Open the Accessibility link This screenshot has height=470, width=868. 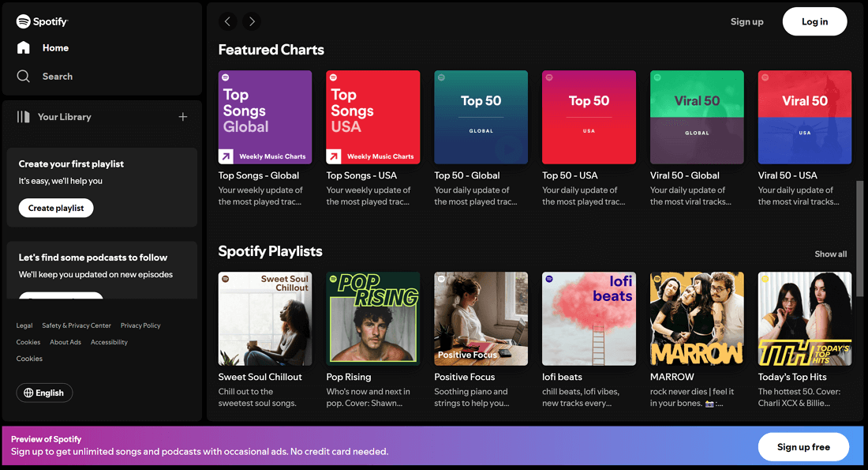tap(109, 342)
